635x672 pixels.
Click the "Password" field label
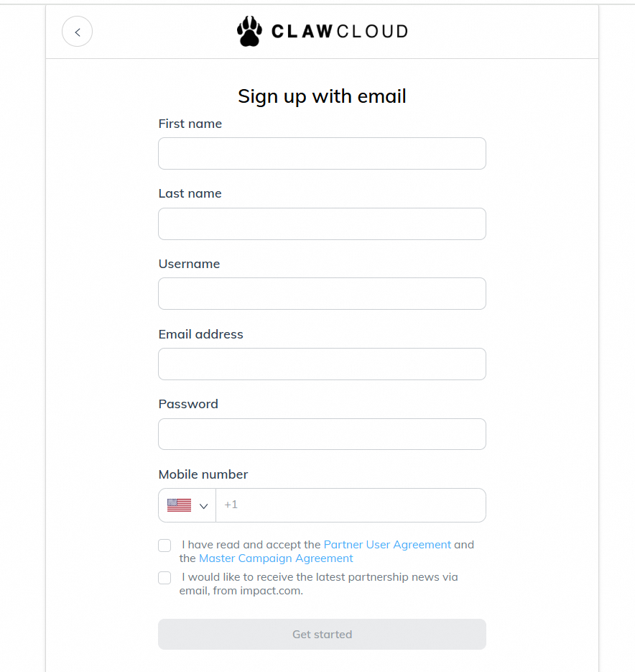click(x=188, y=404)
